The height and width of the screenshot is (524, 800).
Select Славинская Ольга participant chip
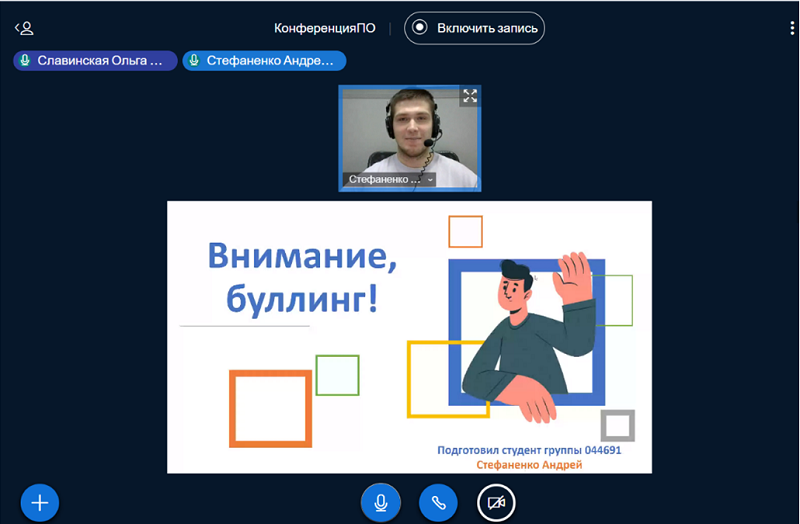click(95, 61)
